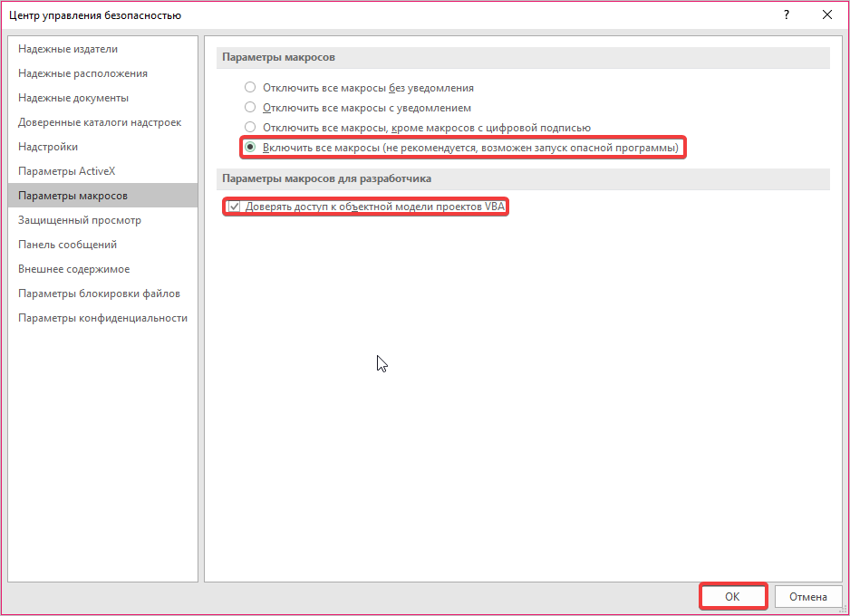Open the Надстройки section
The width and height of the screenshot is (850, 616).
coord(48,147)
